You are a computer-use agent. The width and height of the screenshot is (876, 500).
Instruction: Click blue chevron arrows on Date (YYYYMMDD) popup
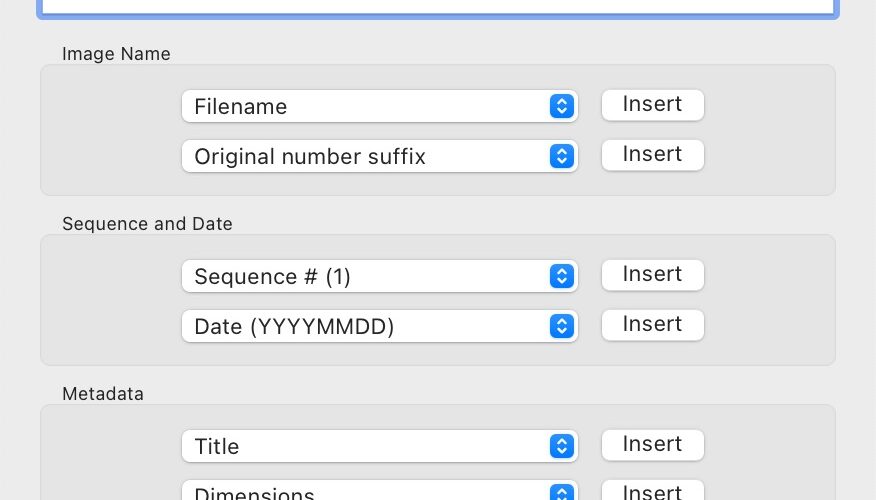561,326
